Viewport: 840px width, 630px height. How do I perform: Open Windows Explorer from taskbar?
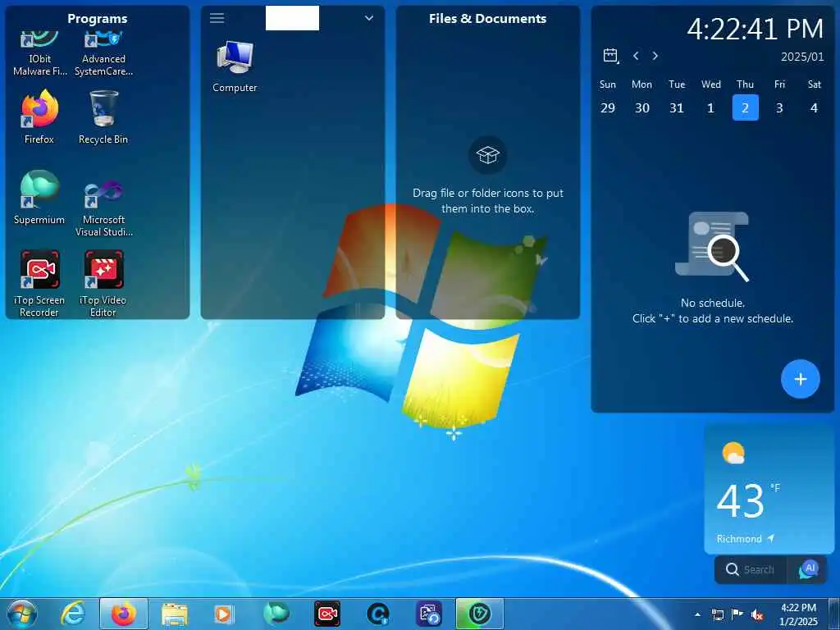coord(174,614)
